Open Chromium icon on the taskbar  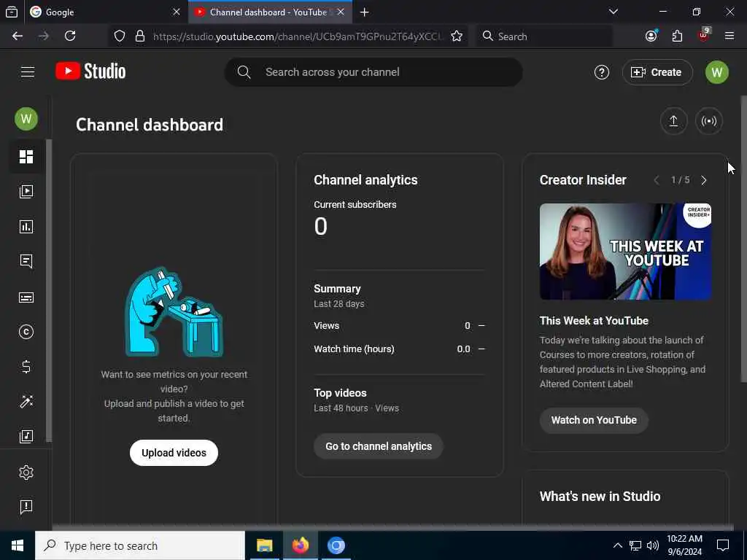336,545
